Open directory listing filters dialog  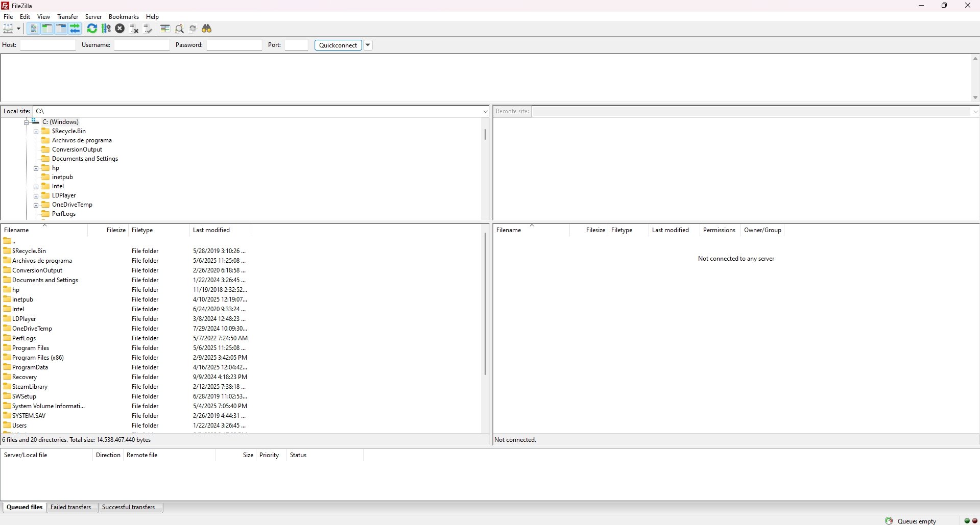pyautogui.click(x=165, y=29)
